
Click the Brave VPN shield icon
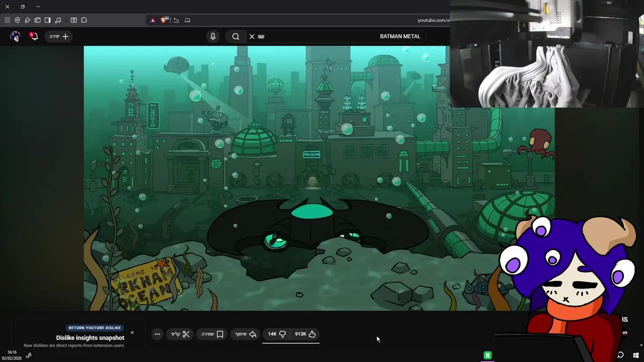coord(17,20)
